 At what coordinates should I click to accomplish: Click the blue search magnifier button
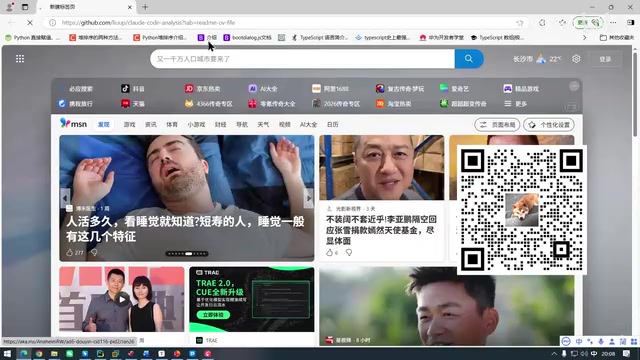pyautogui.click(x=469, y=59)
